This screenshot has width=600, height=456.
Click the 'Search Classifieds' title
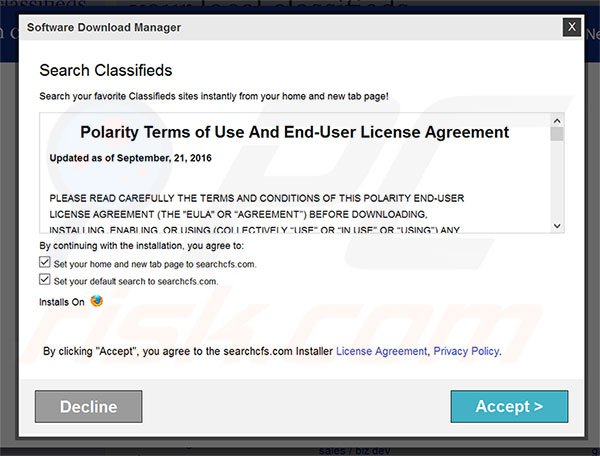click(x=106, y=70)
